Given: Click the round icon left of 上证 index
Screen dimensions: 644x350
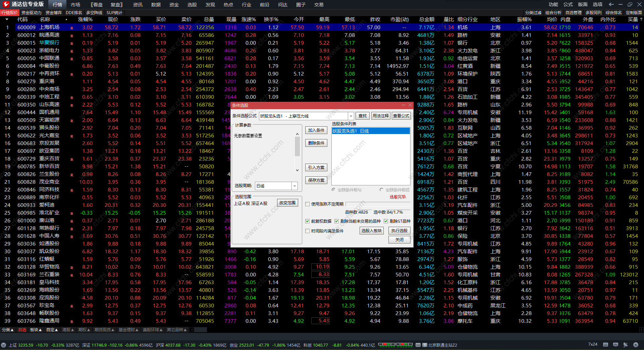Looking at the screenshot, I should [x=4, y=345].
